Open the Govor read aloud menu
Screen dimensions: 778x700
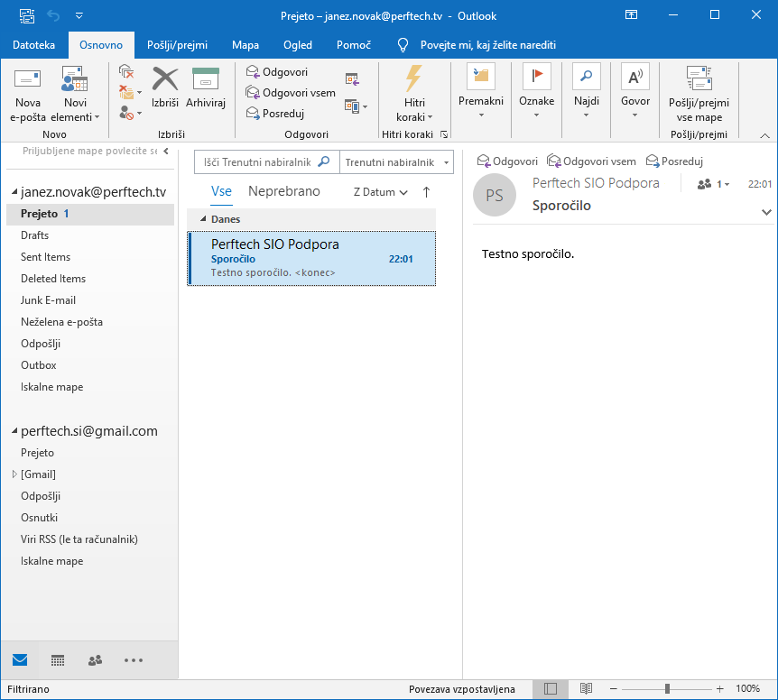[x=635, y=92]
